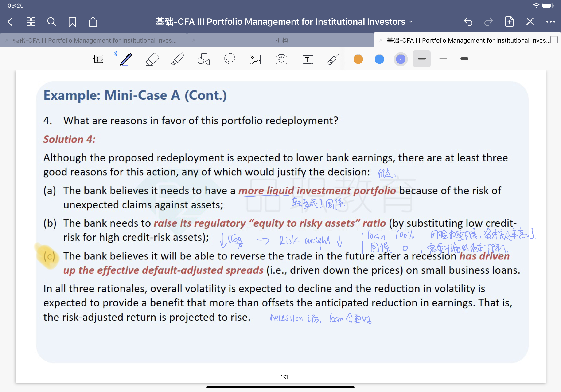Viewport: 561px width, 392px height.
Task: Open the share/export menu
Action: point(93,22)
